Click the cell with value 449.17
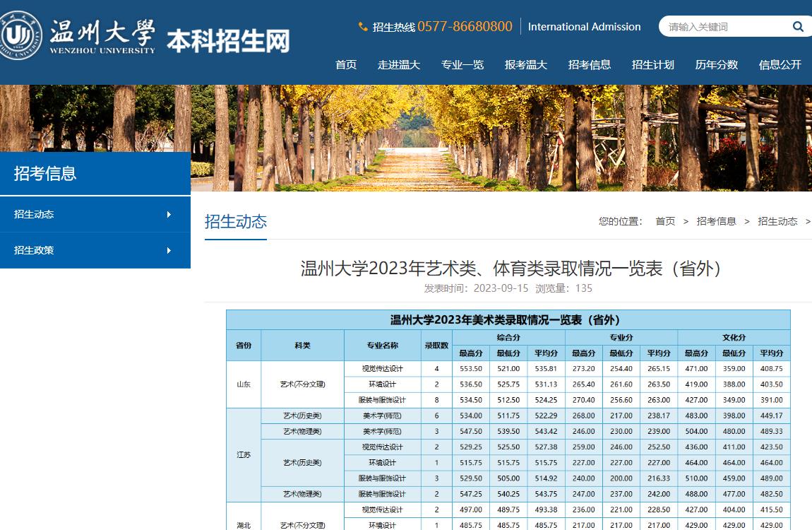Screen dimensions: 812x530 coord(772,416)
